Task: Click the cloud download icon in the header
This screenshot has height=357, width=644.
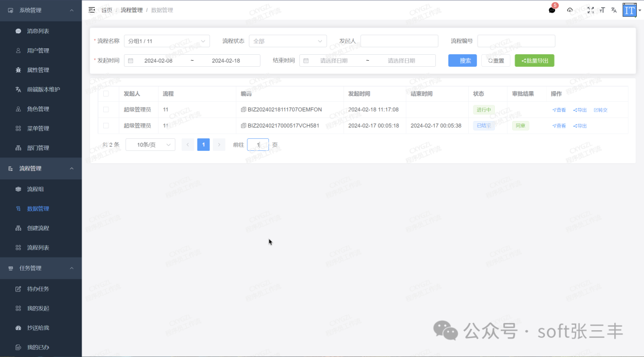Action: 569,10
